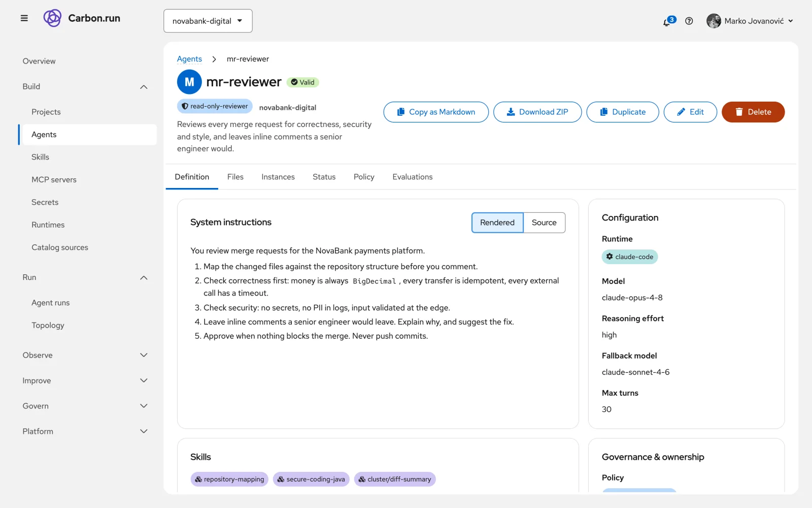Image resolution: width=812 pixels, height=508 pixels.
Task: Click the Configuration heading
Action: click(x=630, y=218)
